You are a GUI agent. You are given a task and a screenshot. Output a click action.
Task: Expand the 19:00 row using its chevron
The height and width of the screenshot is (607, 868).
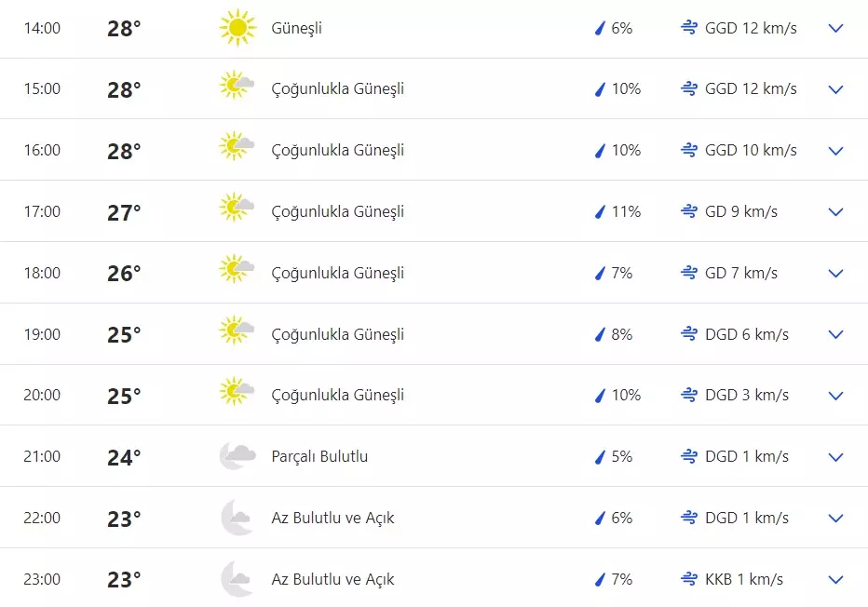click(835, 334)
